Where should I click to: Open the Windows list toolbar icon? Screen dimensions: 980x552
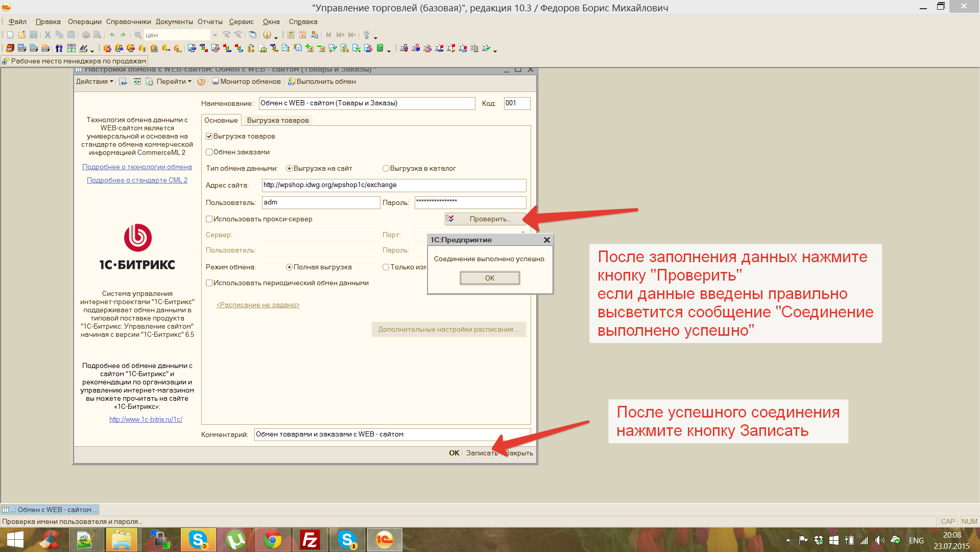252,35
